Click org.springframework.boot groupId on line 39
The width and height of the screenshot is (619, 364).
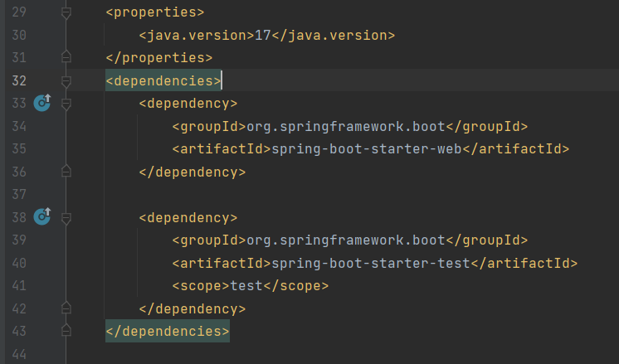click(346, 240)
